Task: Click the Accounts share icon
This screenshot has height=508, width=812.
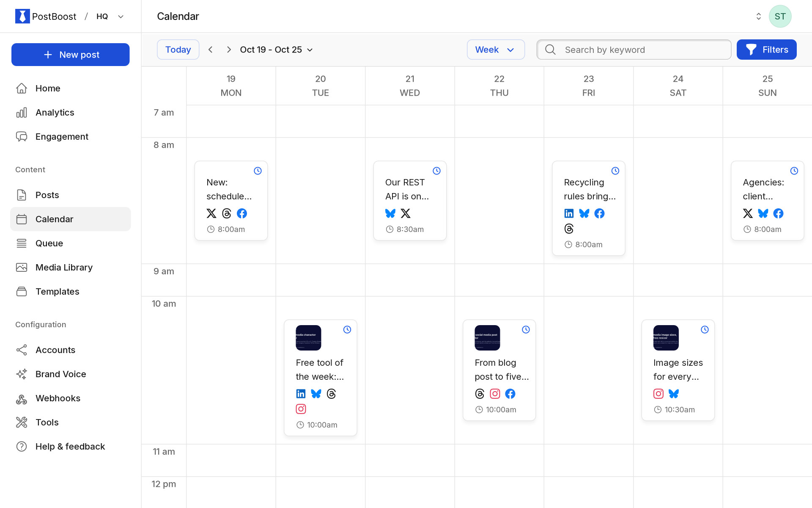Action: 22,350
